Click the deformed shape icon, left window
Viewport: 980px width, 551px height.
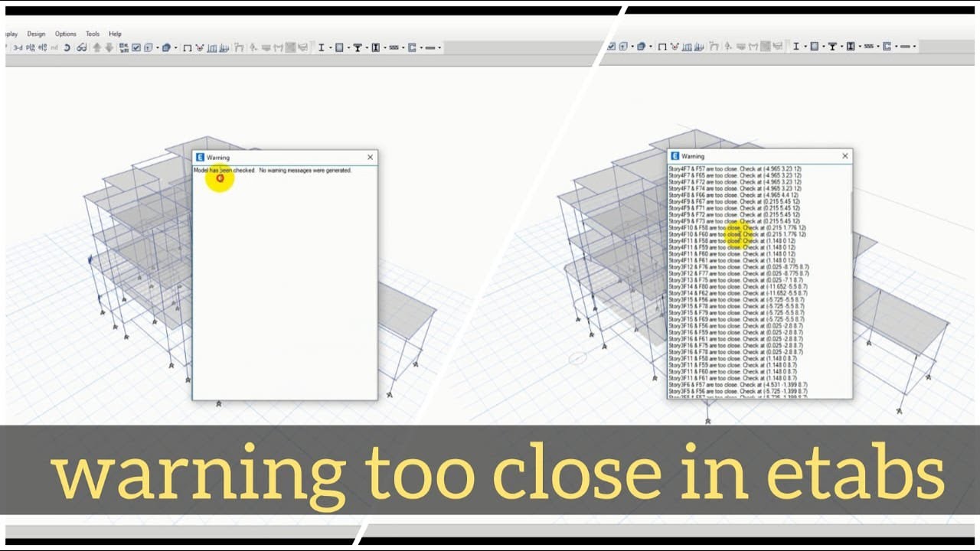200,47
